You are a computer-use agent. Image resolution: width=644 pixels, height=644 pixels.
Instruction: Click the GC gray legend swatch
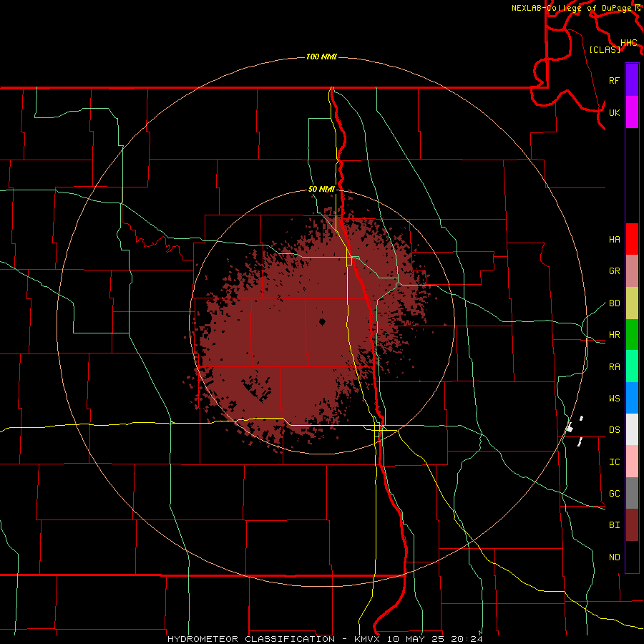point(632,493)
